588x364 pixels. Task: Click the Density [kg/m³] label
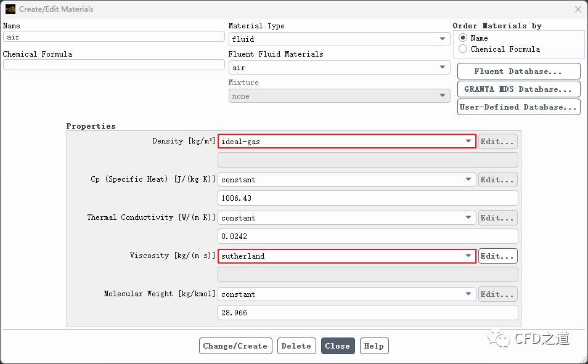point(184,141)
